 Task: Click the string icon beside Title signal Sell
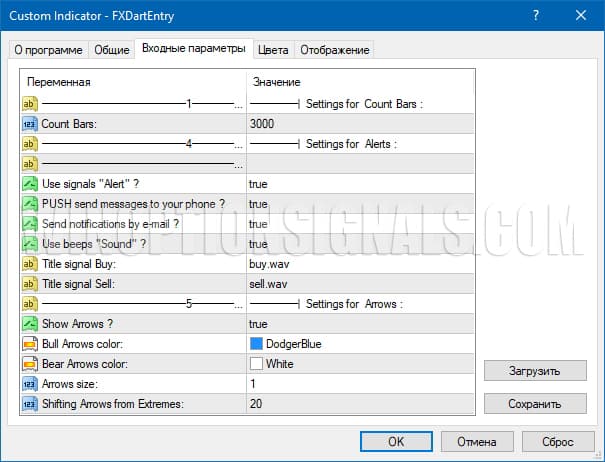point(30,284)
